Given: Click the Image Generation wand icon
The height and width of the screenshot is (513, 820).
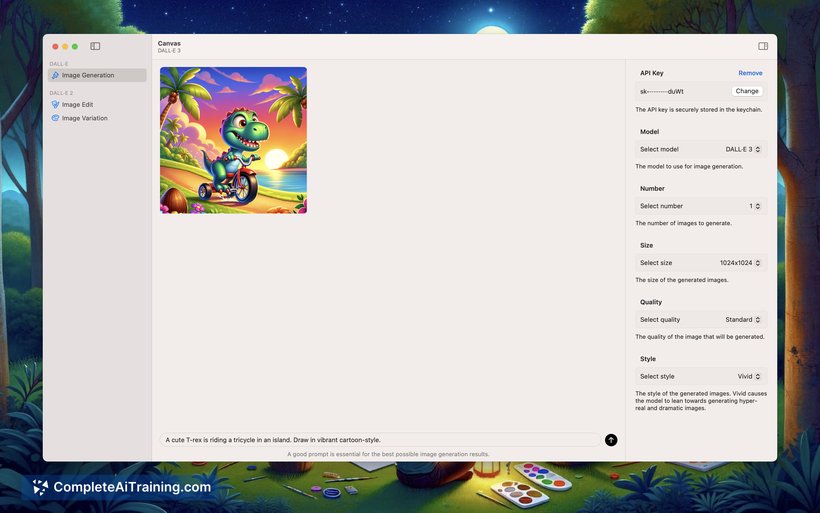Looking at the screenshot, I should tap(55, 75).
